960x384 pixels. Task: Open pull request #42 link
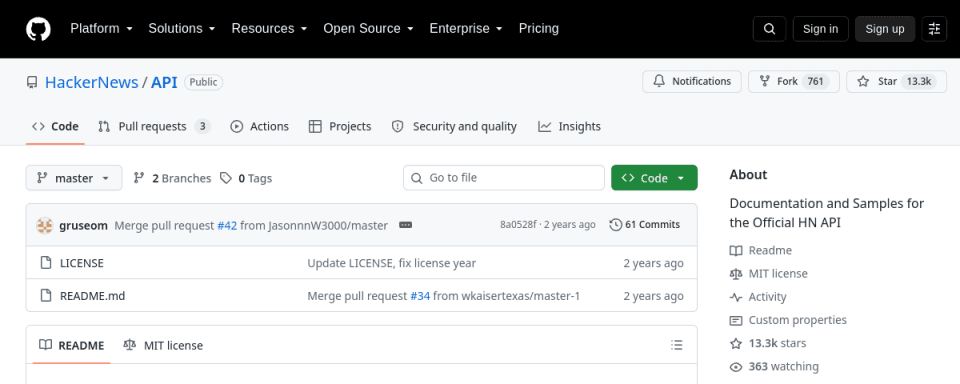tap(227, 225)
